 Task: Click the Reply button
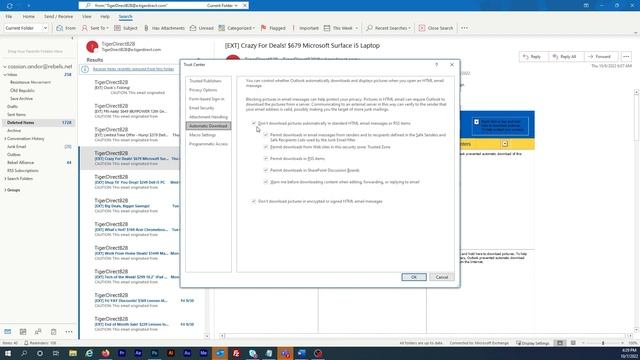532,57
